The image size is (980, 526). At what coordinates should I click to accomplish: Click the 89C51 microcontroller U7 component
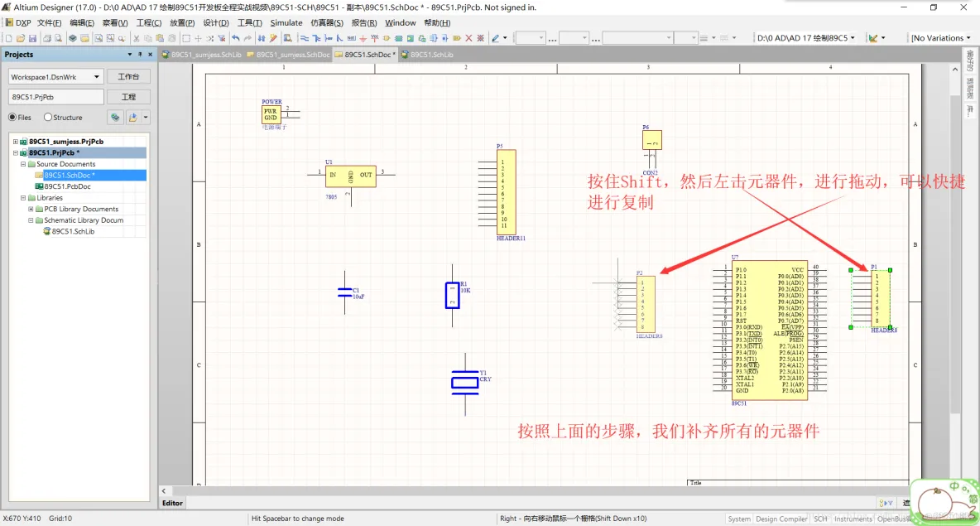770,331
